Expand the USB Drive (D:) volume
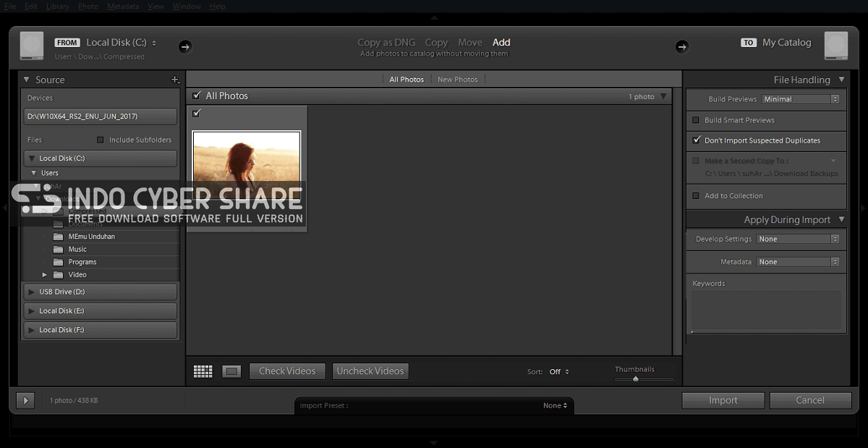 tap(30, 292)
